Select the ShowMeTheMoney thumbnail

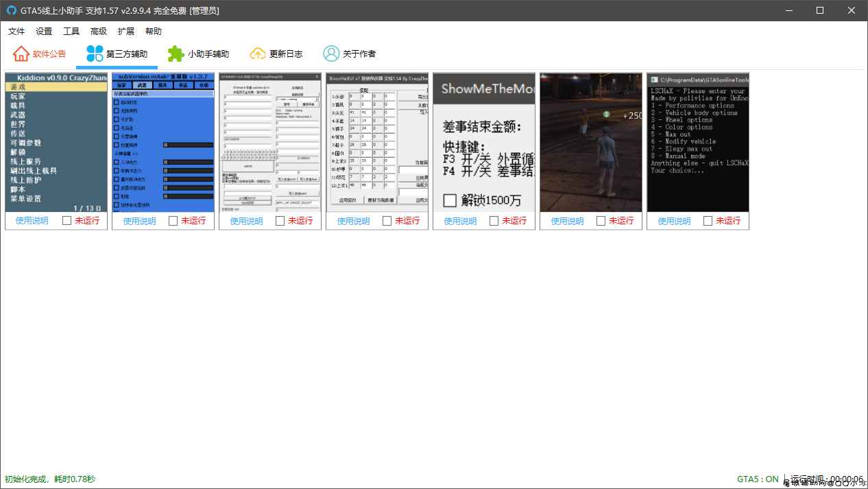click(x=484, y=143)
